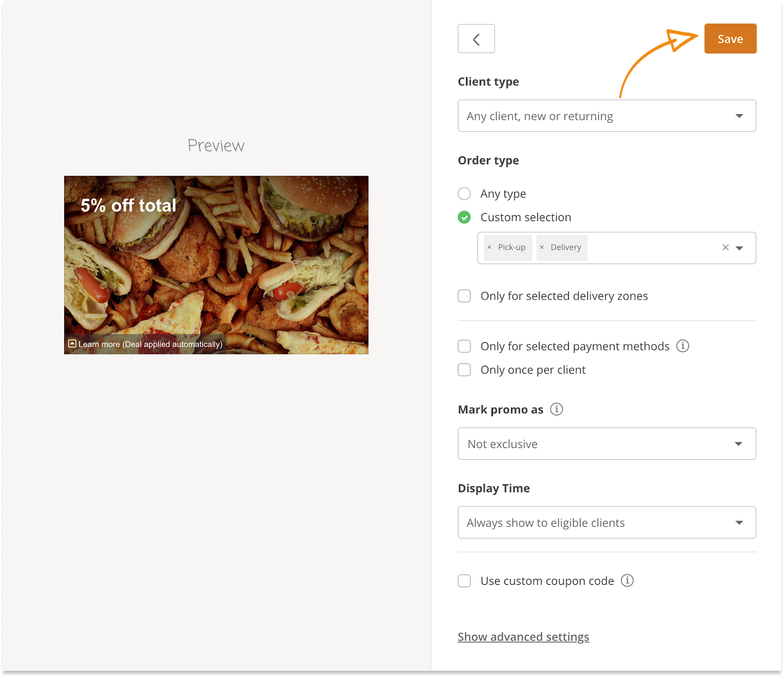Click the Learn more image icon
This screenshot has height=677, width=784.
(x=72, y=344)
